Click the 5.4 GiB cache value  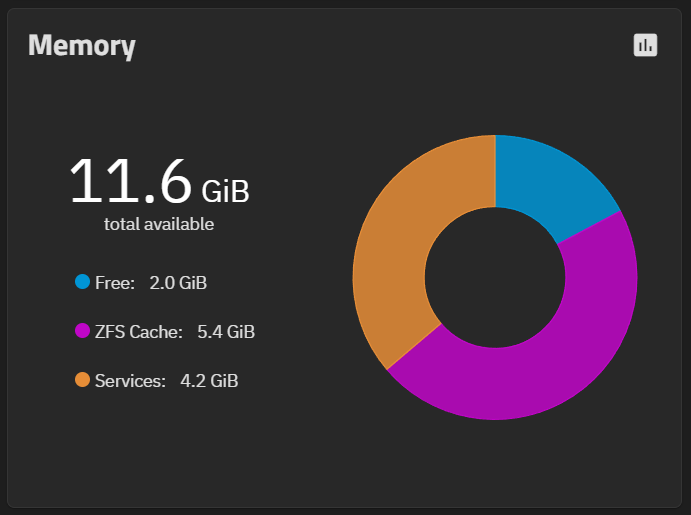(x=226, y=332)
